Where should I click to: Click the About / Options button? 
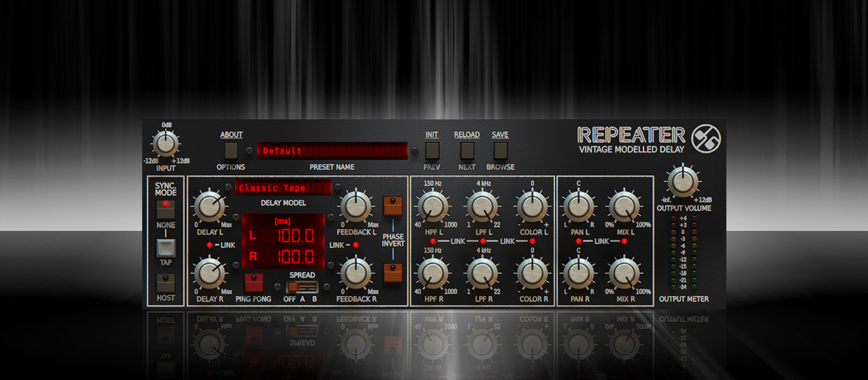[x=231, y=150]
